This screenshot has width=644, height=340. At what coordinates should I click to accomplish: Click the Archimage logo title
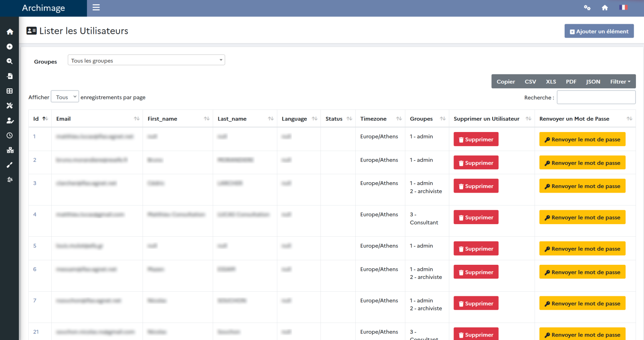pyautogui.click(x=43, y=8)
